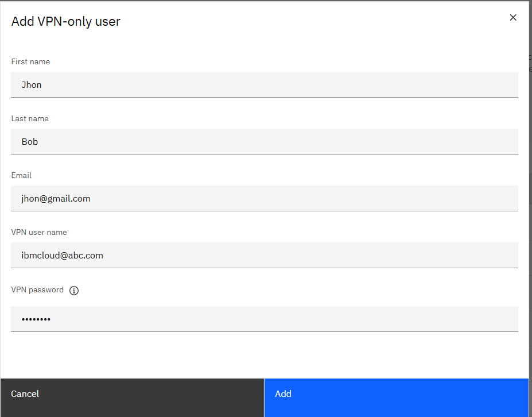Click the 'Email' field label
Viewport: 532px width, 417px height.
[21, 175]
